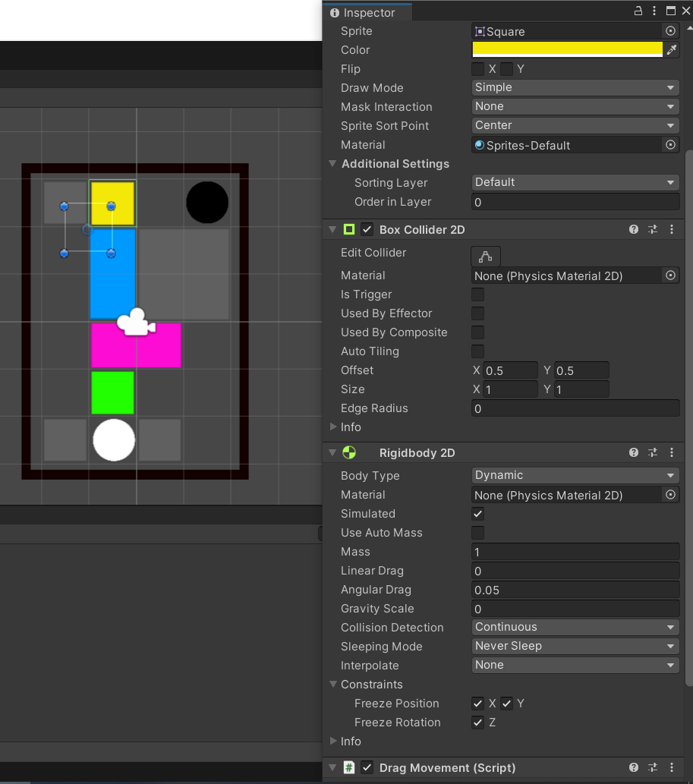This screenshot has width=693, height=784.
Task: Open the Collision Detection dropdown
Action: tap(575, 627)
